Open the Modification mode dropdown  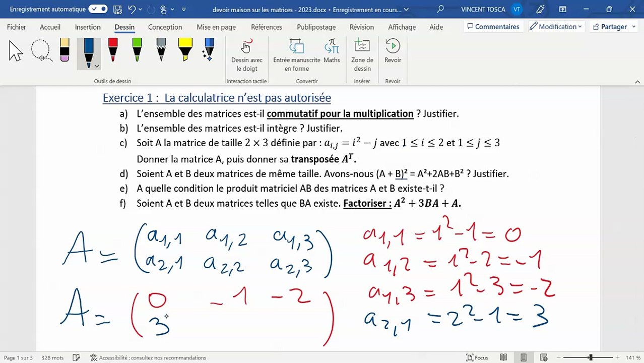(x=556, y=27)
